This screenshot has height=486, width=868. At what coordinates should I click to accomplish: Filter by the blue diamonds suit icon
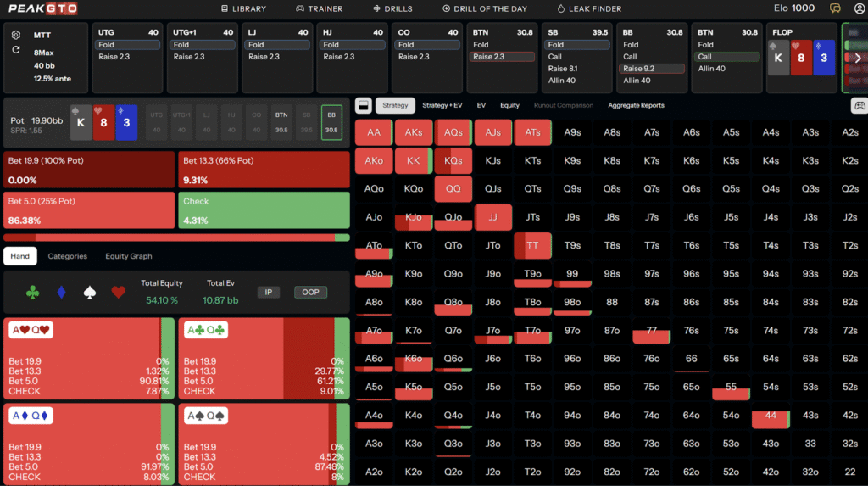pos(62,293)
